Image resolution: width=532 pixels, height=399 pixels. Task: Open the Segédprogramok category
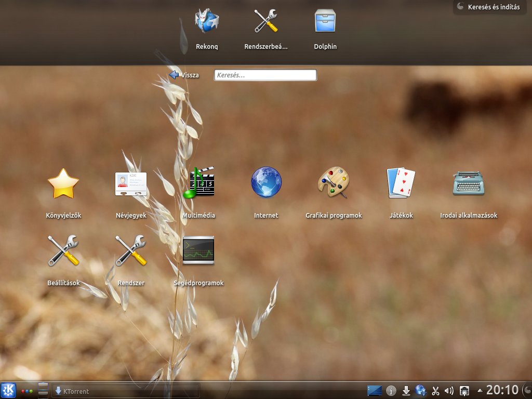pyautogui.click(x=198, y=261)
